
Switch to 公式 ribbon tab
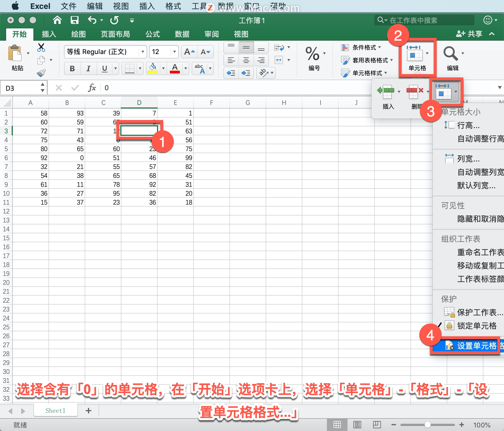tap(153, 34)
